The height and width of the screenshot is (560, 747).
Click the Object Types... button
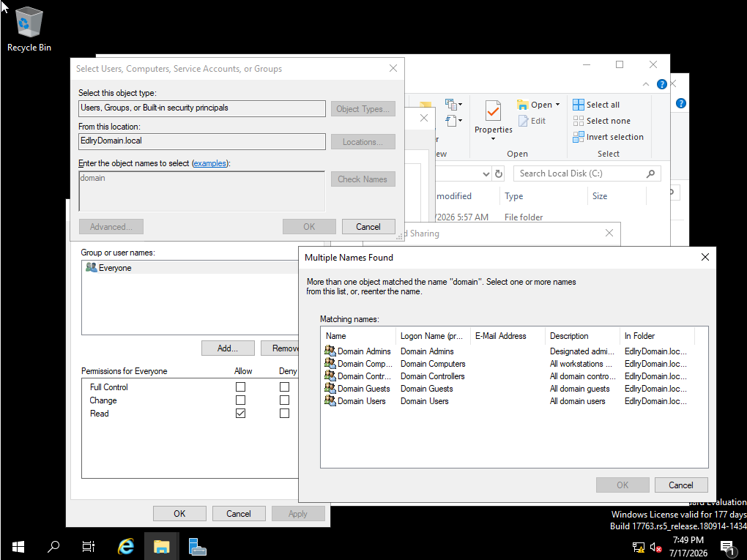click(363, 109)
